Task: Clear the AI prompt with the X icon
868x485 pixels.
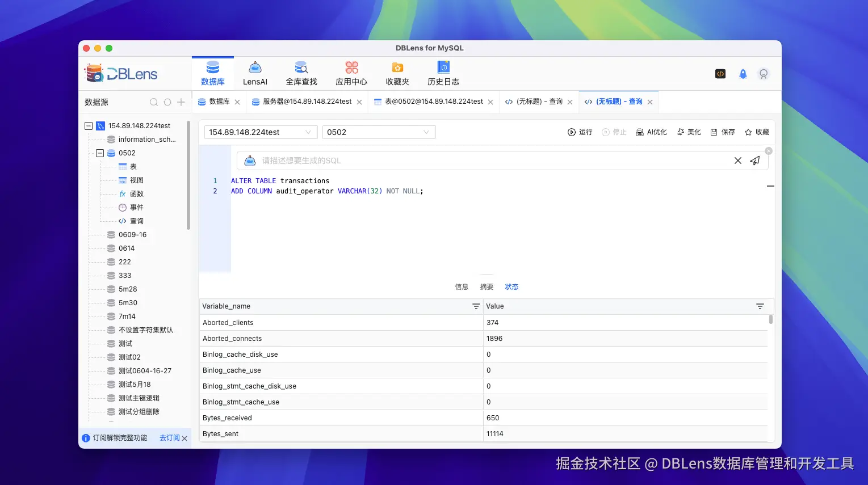Action: (738, 161)
